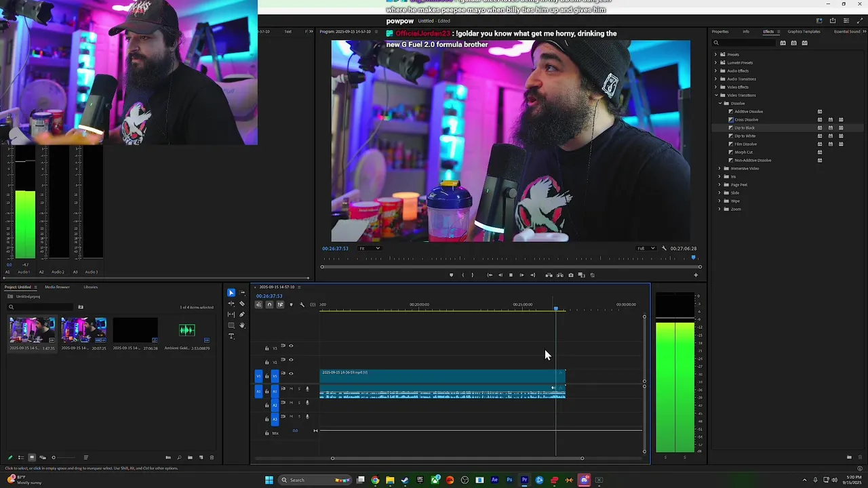Click the New Item icon in Project panel
Image resolution: width=868 pixels, height=488 pixels.
pyautogui.click(x=201, y=457)
